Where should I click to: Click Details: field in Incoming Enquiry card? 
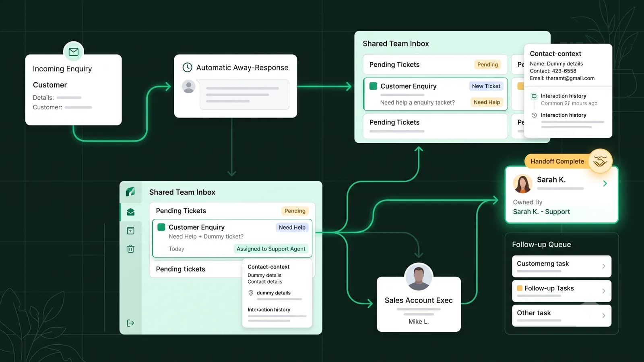tap(57, 97)
